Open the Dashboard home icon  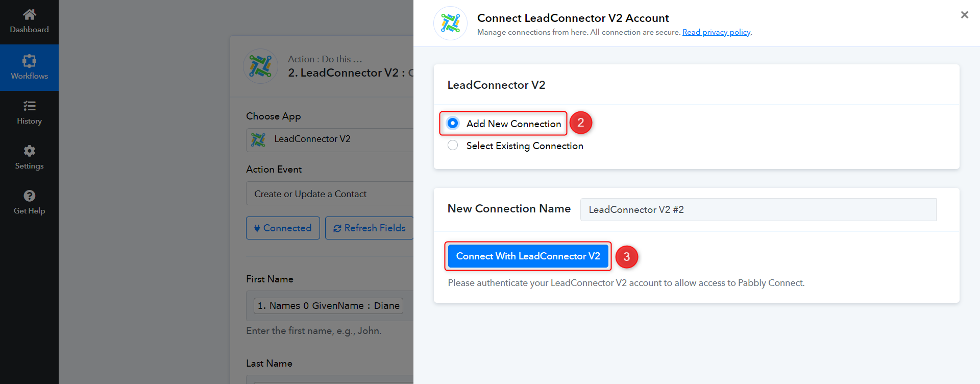(30, 14)
